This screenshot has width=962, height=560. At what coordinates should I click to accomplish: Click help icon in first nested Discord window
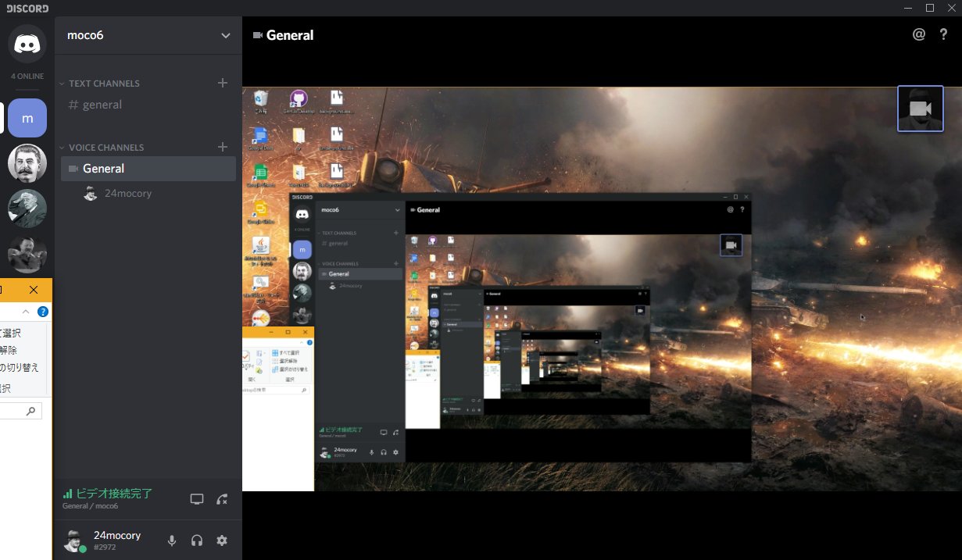click(x=742, y=209)
